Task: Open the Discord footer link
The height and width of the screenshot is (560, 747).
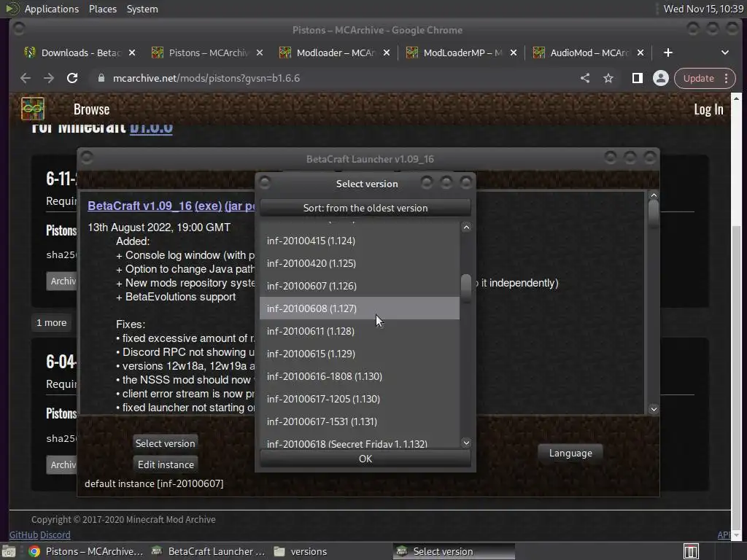Action: [55, 534]
